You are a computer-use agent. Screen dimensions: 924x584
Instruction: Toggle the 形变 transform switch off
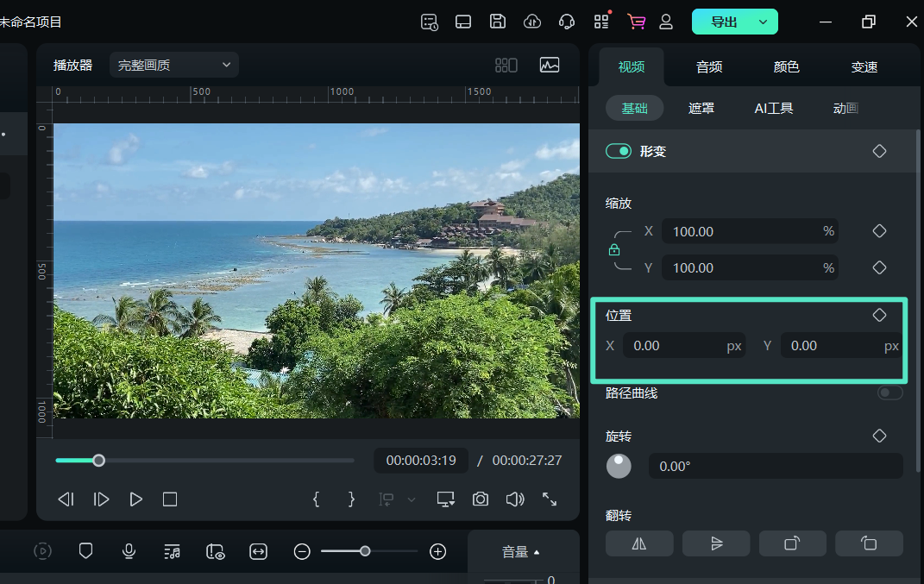click(619, 151)
